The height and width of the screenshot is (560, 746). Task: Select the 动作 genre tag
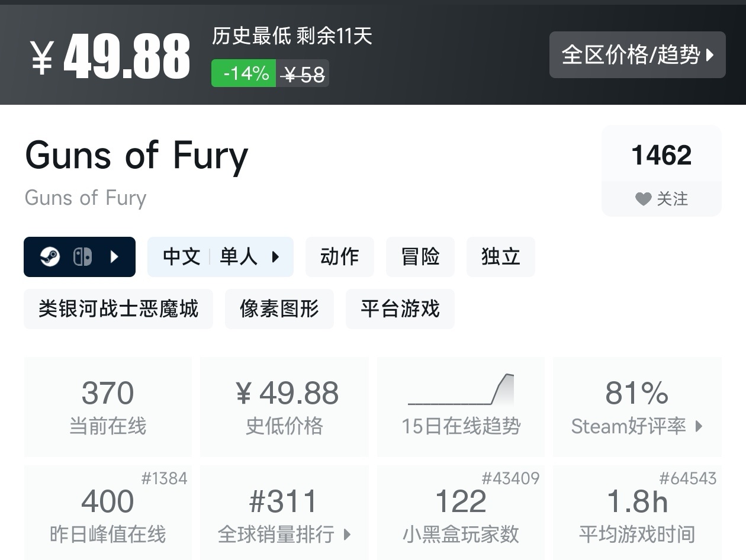coord(339,257)
